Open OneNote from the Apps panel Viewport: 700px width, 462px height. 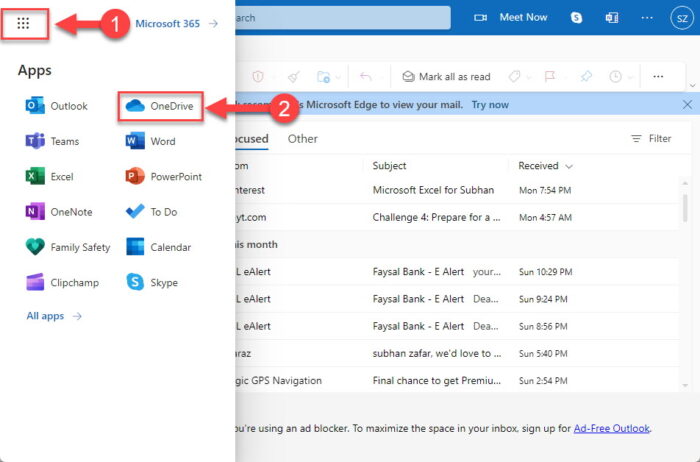click(59, 212)
